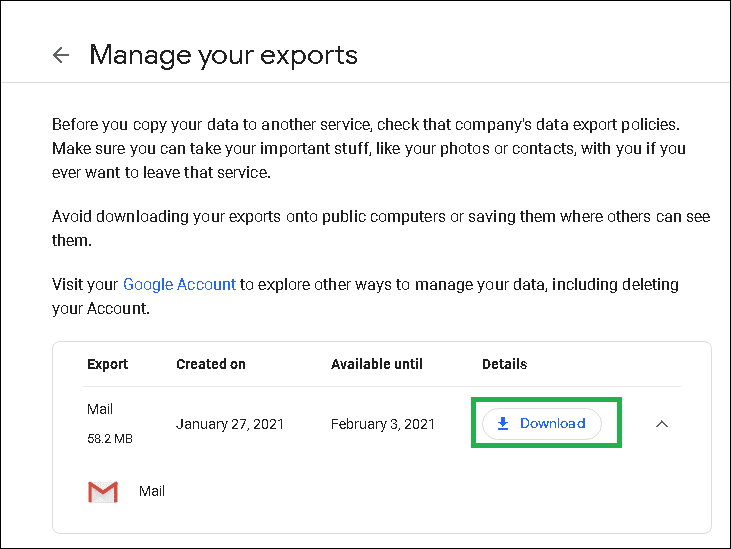Click the 'Manage your exports' heading
This screenshot has height=549, width=731.
(223, 56)
